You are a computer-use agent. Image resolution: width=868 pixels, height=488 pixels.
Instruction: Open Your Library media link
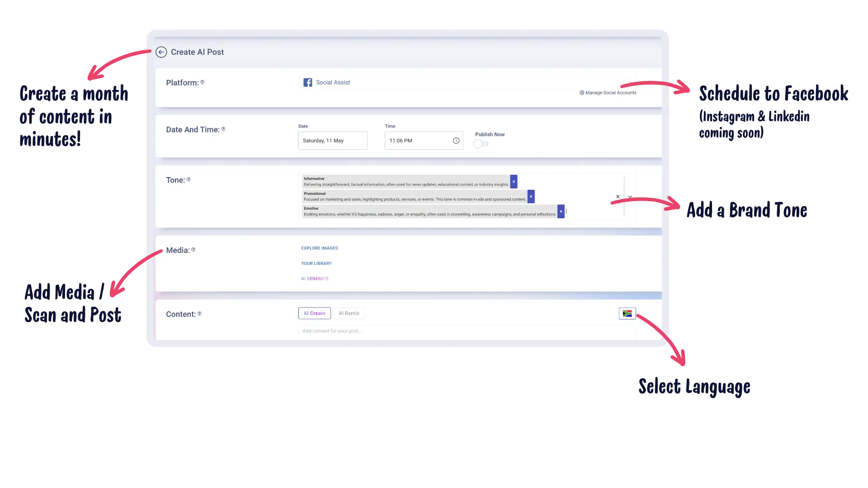[x=316, y=263]
